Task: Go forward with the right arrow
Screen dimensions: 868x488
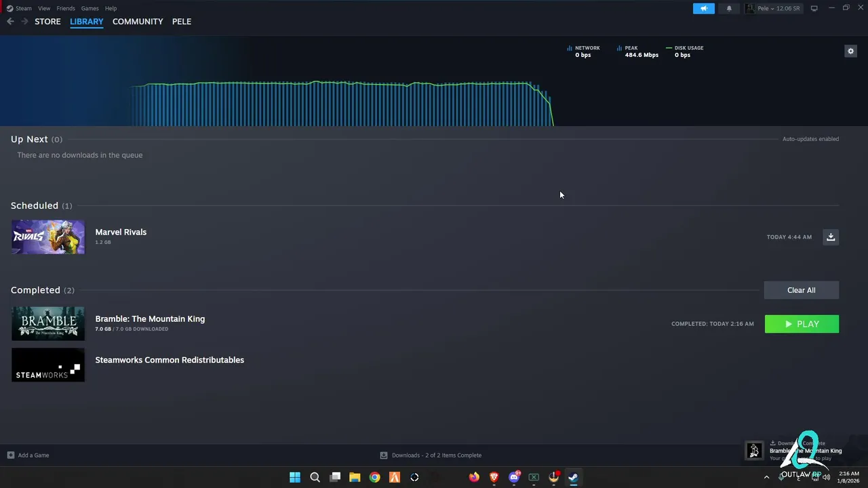Action: point(24,22)
